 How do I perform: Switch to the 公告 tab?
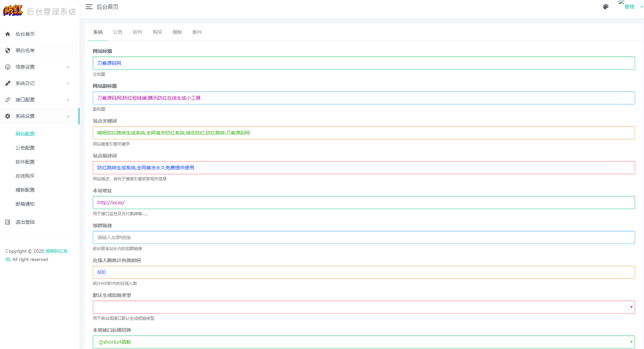(118, 32)
